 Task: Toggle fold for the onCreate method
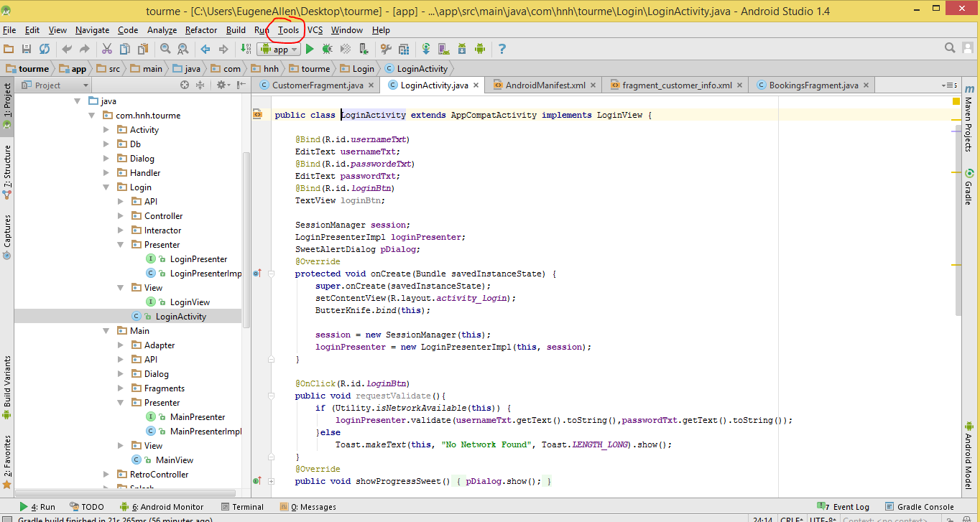(x=272, y=274)
